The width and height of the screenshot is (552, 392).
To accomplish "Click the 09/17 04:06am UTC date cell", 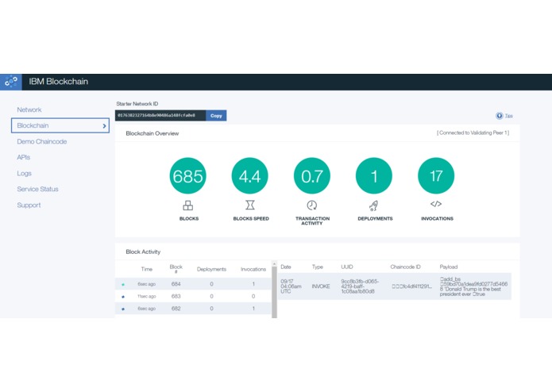I will click(291, 286).
